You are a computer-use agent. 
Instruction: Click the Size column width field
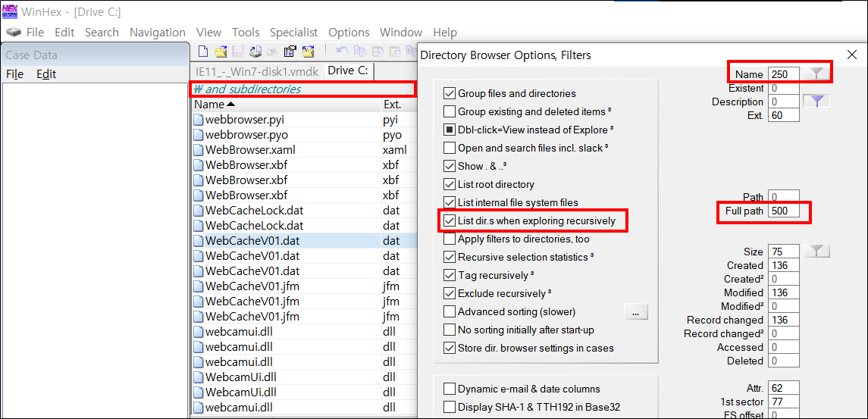[784, 252]
